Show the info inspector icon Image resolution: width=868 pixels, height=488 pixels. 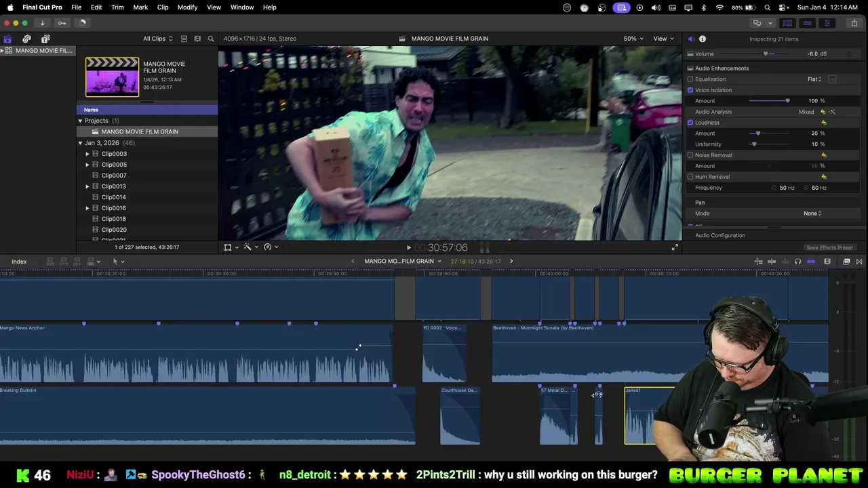(703, 39)
